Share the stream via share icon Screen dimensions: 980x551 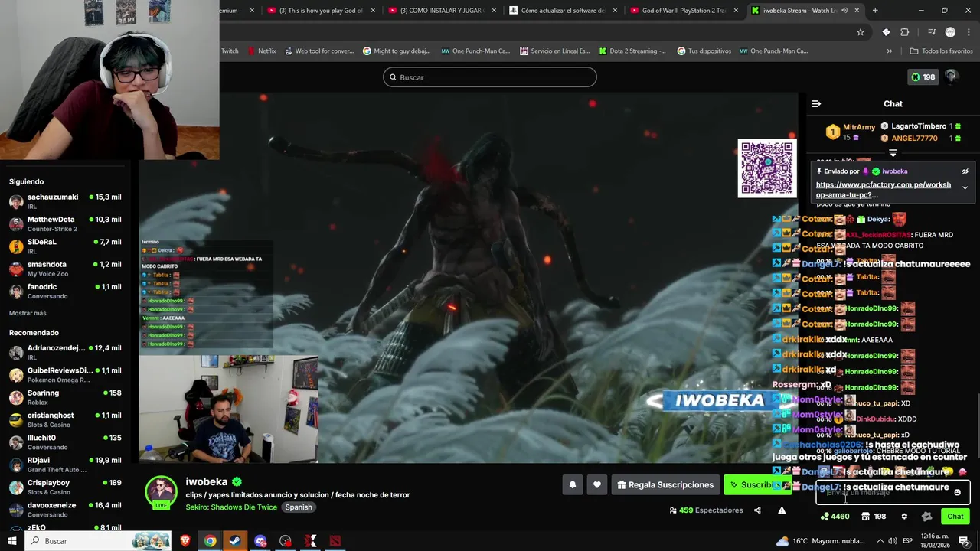(757, 510)
